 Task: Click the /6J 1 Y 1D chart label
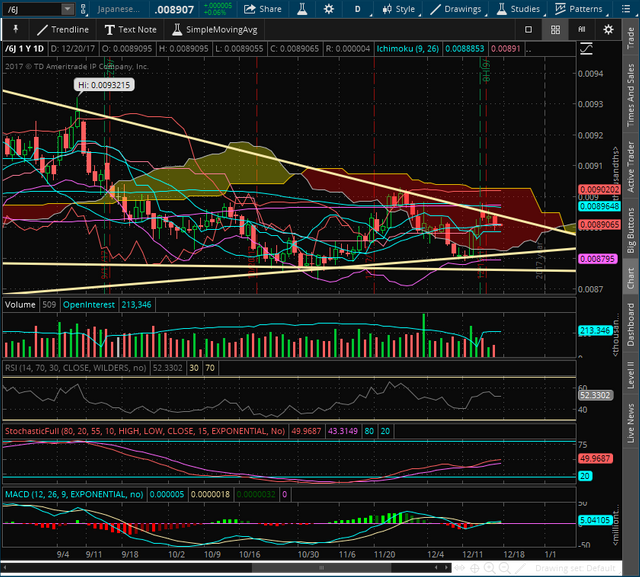tap(24, 49)
